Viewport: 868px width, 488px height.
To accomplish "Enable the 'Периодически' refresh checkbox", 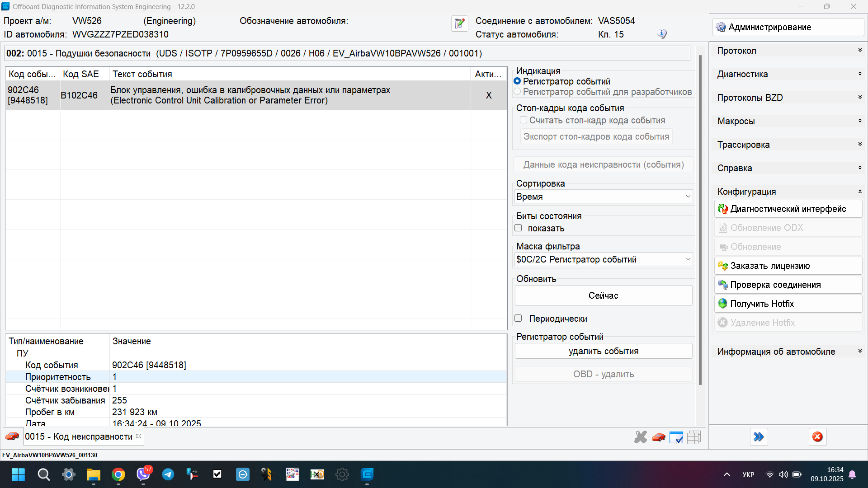I will 518,319.
